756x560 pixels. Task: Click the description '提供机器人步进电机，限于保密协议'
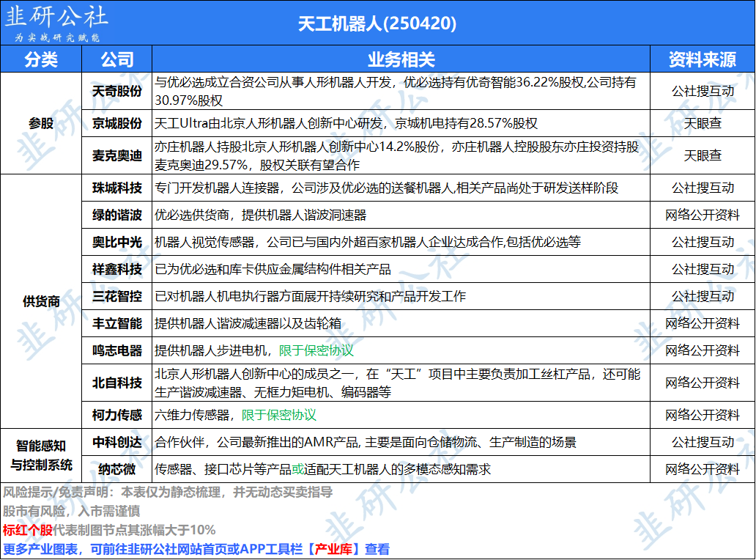tap(254, 350)
